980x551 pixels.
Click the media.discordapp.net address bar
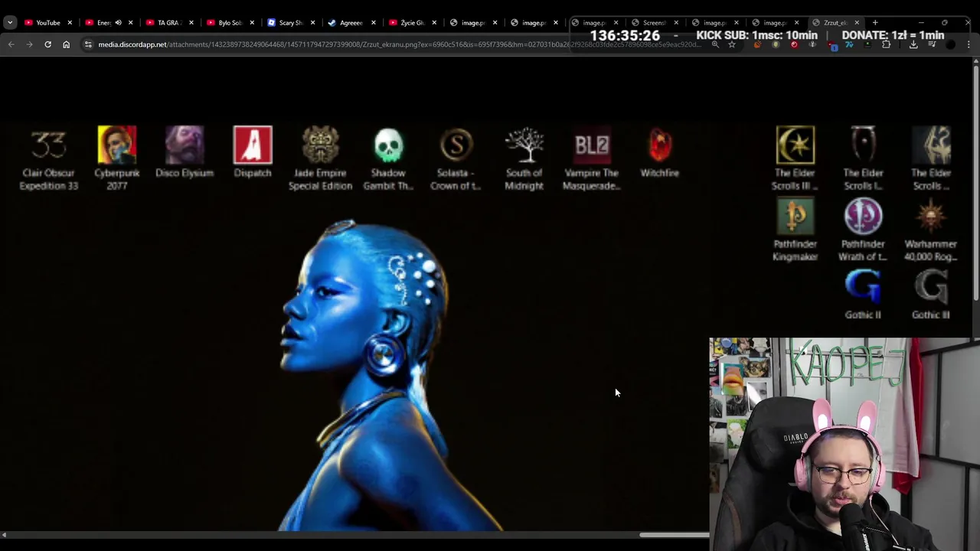pos(398,44)
